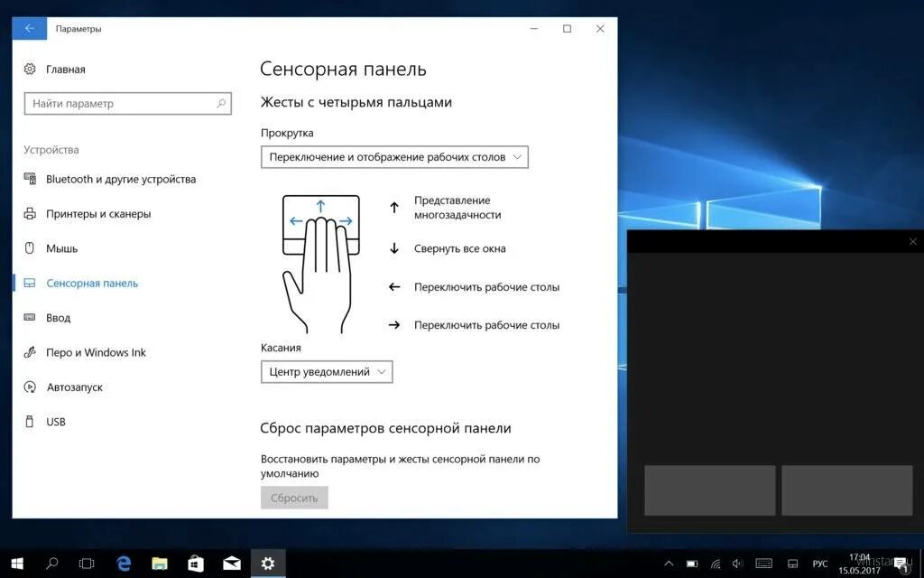
Task: Open USB settings in sidebar
Action: tap(54, 421)
